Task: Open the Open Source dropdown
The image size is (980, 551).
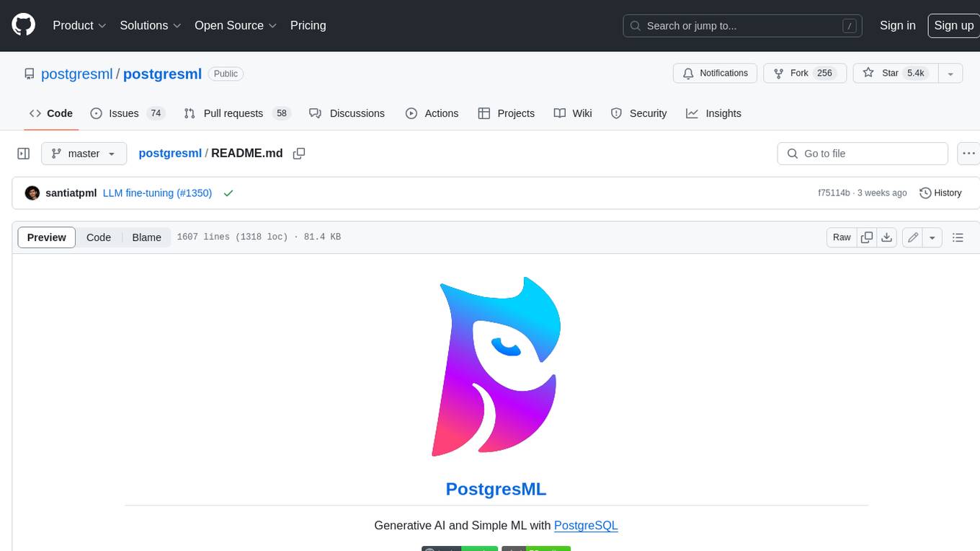Action: 236,25
